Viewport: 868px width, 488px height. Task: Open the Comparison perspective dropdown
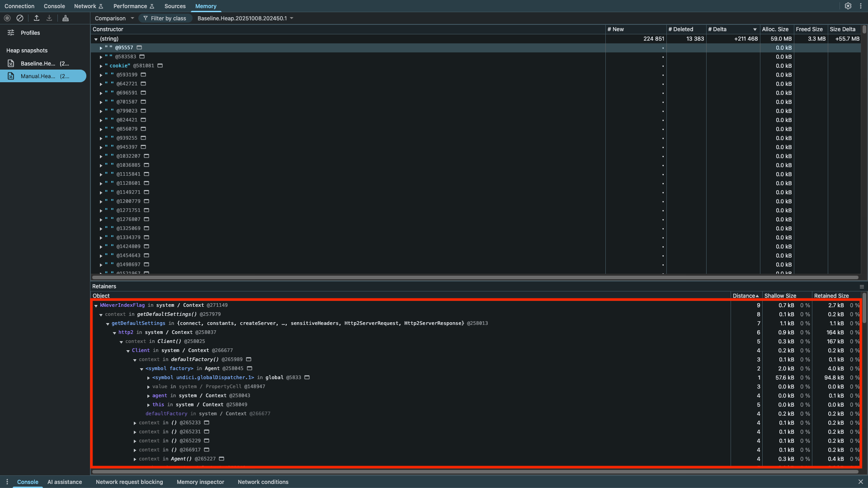114,18
